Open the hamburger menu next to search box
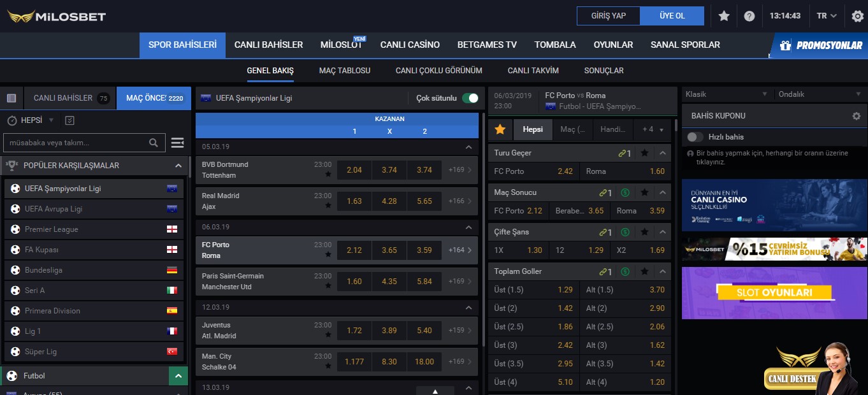 178,143
